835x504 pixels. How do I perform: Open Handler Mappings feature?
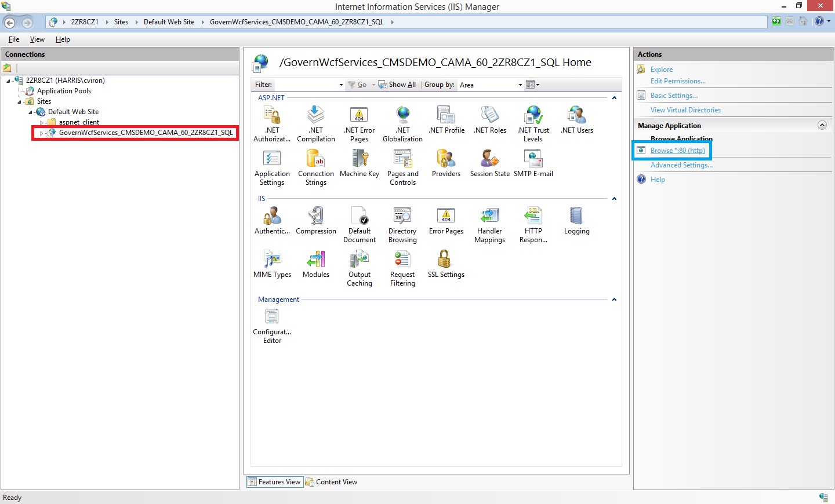tap(489, 216)
